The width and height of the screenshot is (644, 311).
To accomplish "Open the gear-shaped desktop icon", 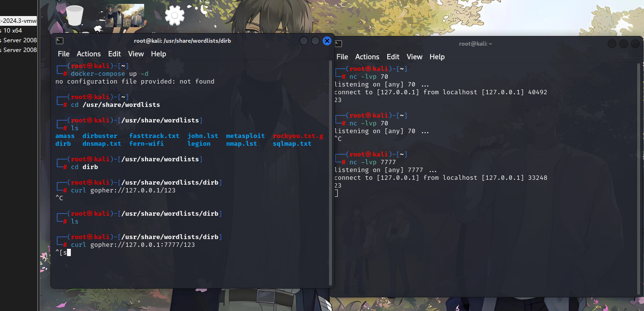I will (x=175, y=16).
